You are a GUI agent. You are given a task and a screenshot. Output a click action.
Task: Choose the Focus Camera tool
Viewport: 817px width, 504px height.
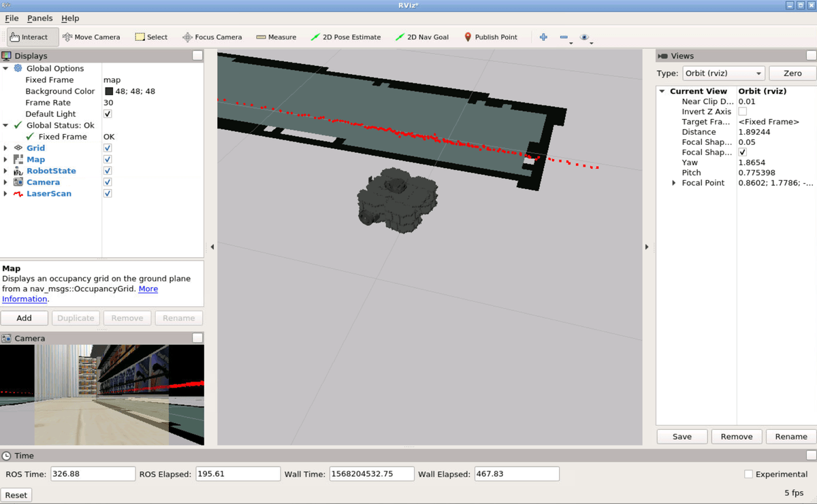click(x=212, y=37)
